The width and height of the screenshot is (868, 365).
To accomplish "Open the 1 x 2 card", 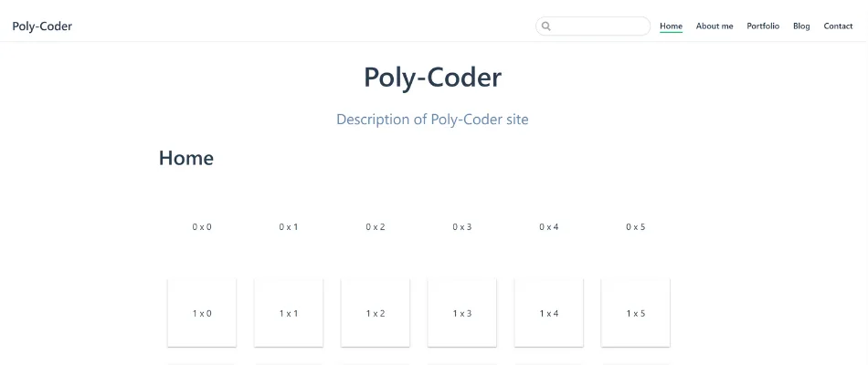I will [376, 313].
